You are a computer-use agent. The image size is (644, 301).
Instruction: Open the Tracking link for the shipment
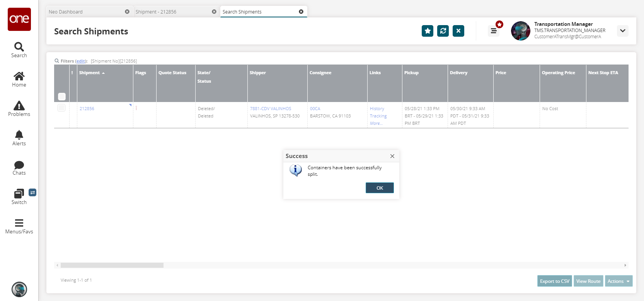pyautogui.click(x=378, y=116)
